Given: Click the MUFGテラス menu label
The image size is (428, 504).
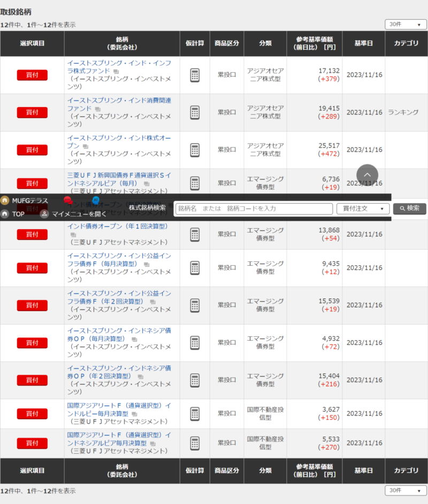Looking at the screenshot, I should (x=30, y=200).
